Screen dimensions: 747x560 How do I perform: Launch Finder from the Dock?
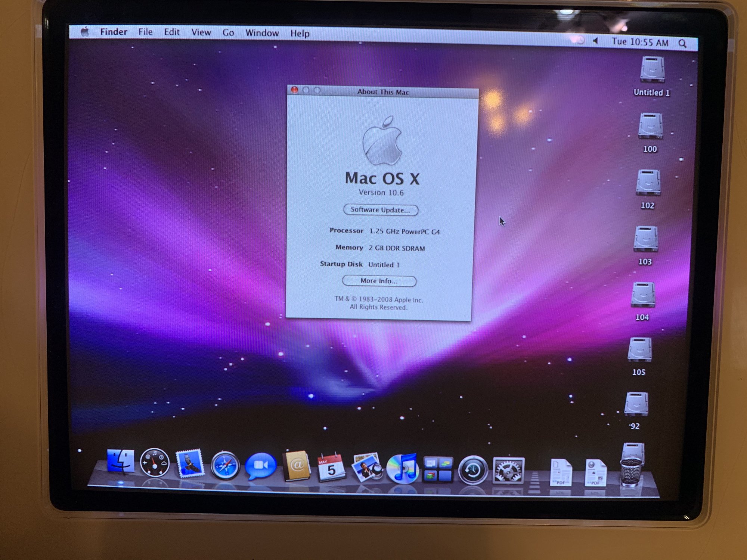(121, 461)
